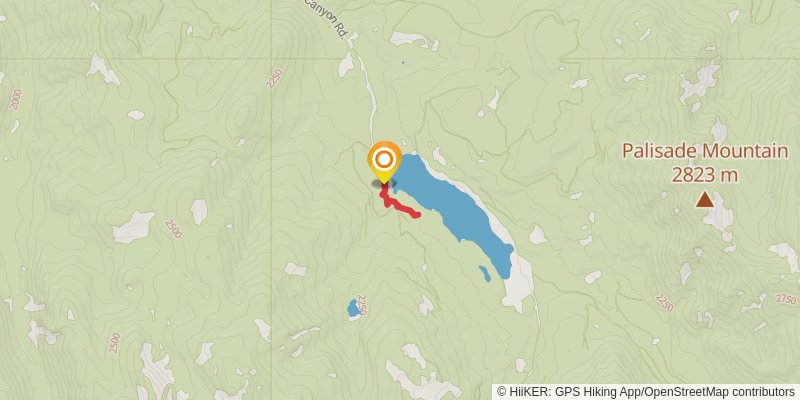Click the road leading north from the pin
The height and width of the screenshot is (400, 800).
click(366, 94)
